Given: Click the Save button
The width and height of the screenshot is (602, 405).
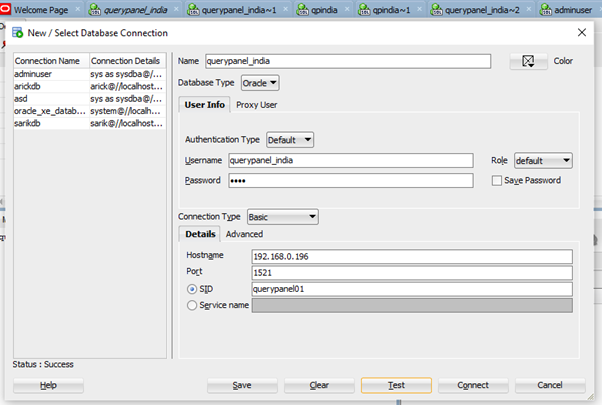Looking at the screenshot, I should (x=242, y=385).
